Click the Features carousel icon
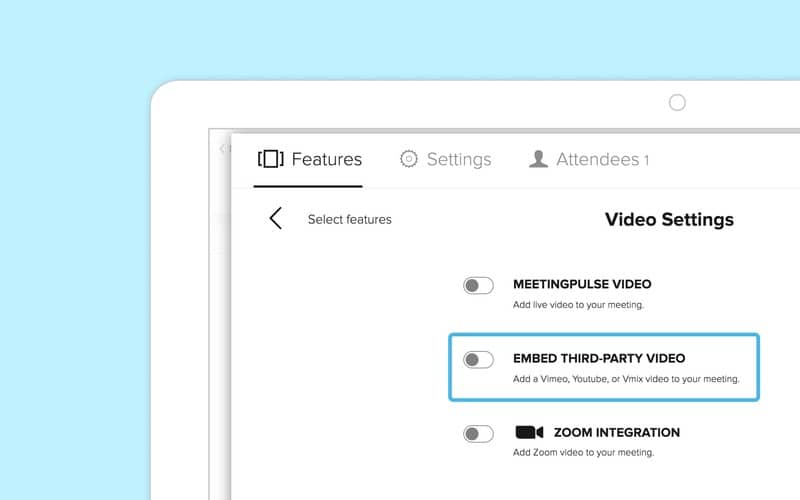 click(x=271, y=159)
